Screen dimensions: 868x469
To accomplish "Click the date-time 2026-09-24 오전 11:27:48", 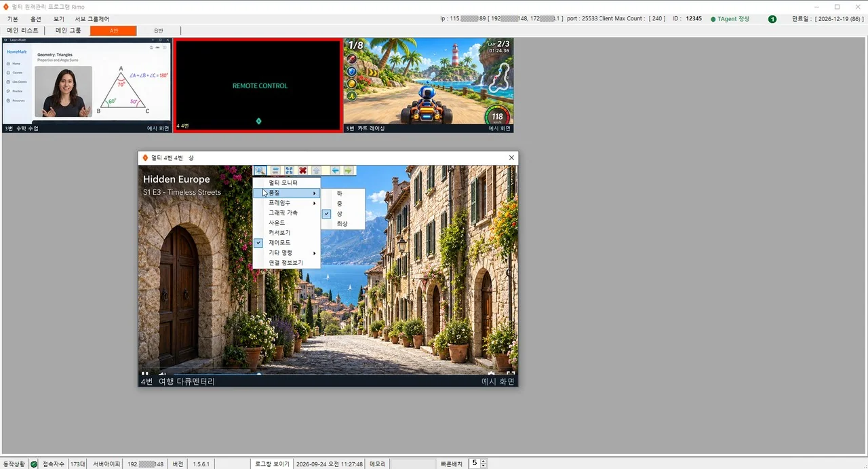I will pyautogui.click(x=330, y=464).
